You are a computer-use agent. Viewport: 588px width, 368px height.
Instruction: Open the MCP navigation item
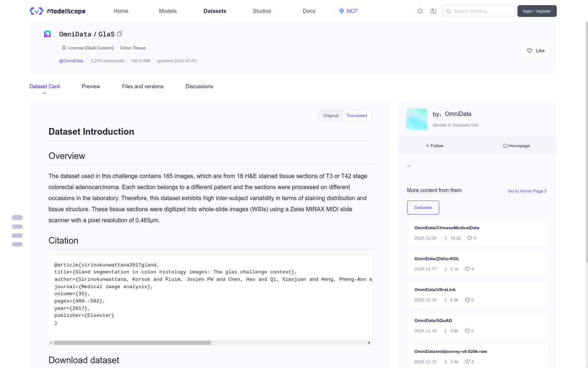click(x=348, y=11)
